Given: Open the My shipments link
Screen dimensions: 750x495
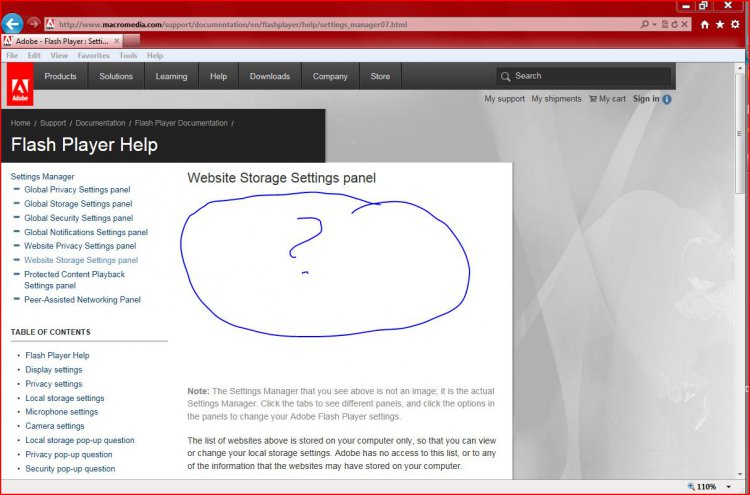Looking at the screenshot, I should pyautogui.click(x=556, y=99).
